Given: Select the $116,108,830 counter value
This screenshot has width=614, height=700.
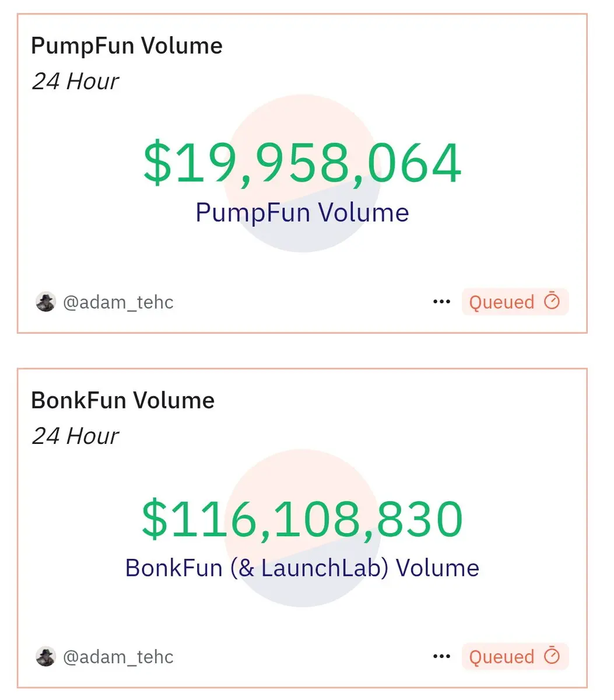Looking at the screenshot, I should (x=303, y=519).
